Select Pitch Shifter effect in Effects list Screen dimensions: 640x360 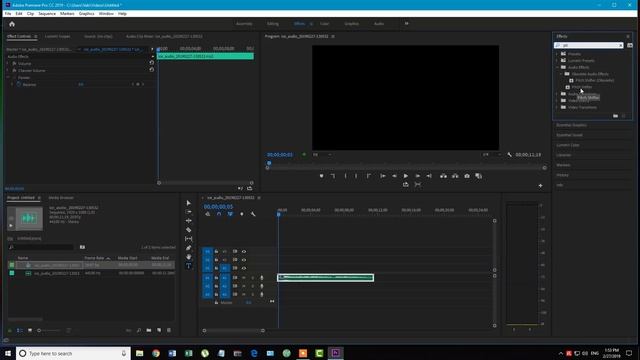(582, 87)
